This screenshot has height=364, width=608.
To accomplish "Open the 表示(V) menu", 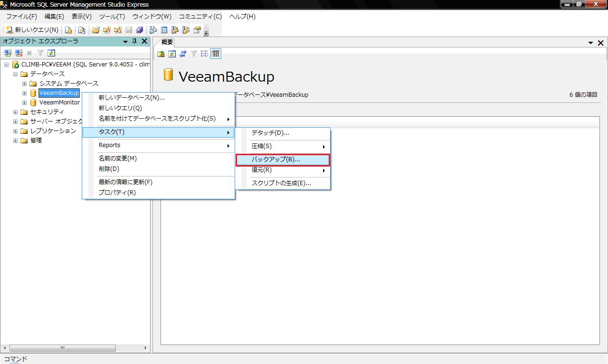I will 81,17.
